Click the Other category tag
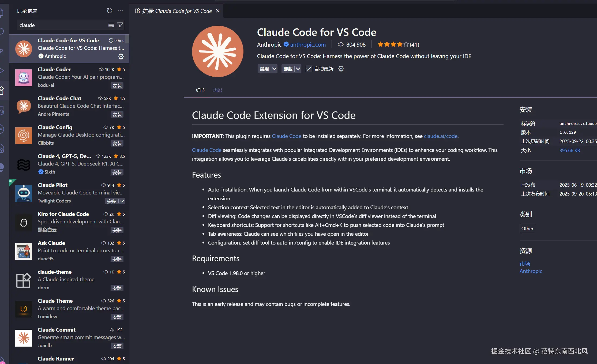This screenshot has width=597, height=364. click(x=527, y=228)
